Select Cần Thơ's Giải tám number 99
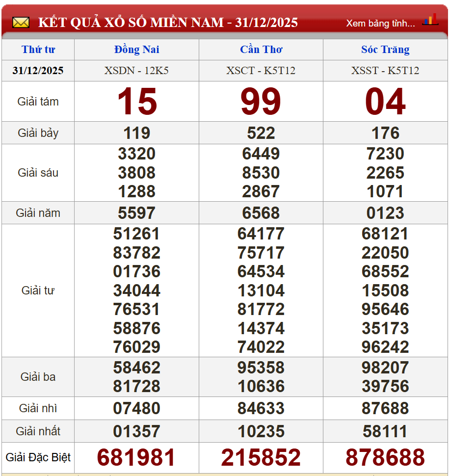The height and width of the screenshot is (476, 450). point(261,102)
